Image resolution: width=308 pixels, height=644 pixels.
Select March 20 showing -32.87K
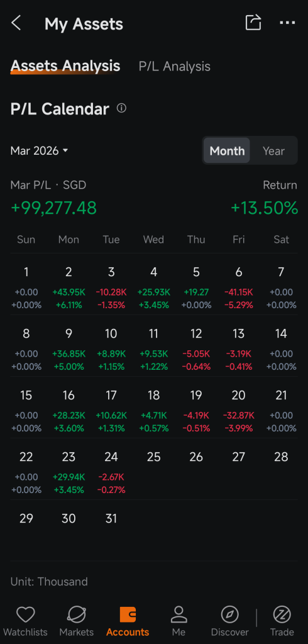(239, 411)
